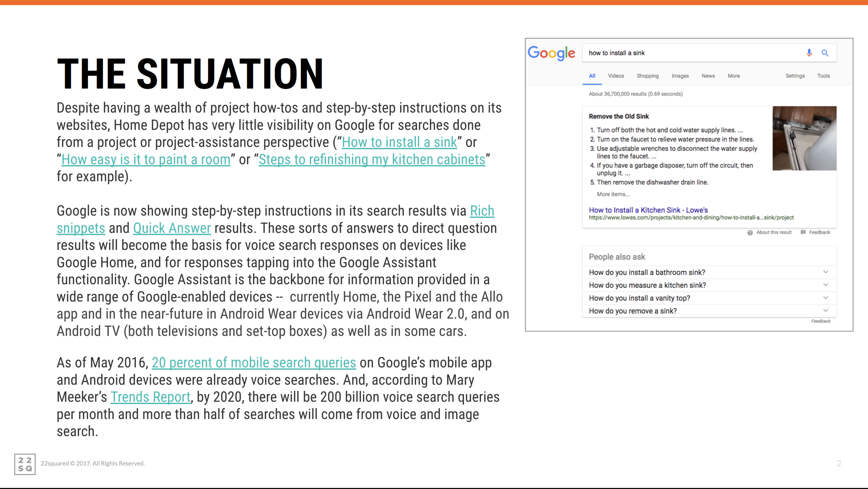The height and width of the screenshot is (489, 868).
Task: Click the blue magnifier search icon
Action: pyautogui.click(x=825, y=53)
